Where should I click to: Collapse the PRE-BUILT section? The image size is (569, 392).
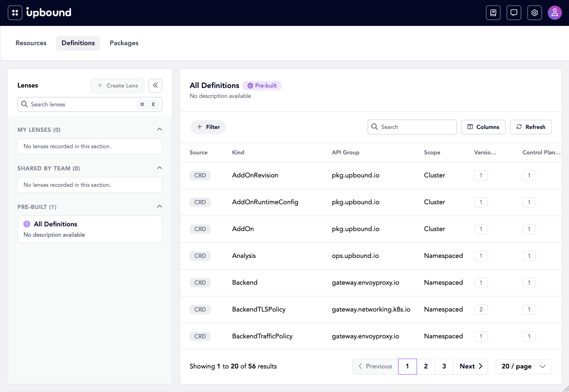(x=160, y=207)
